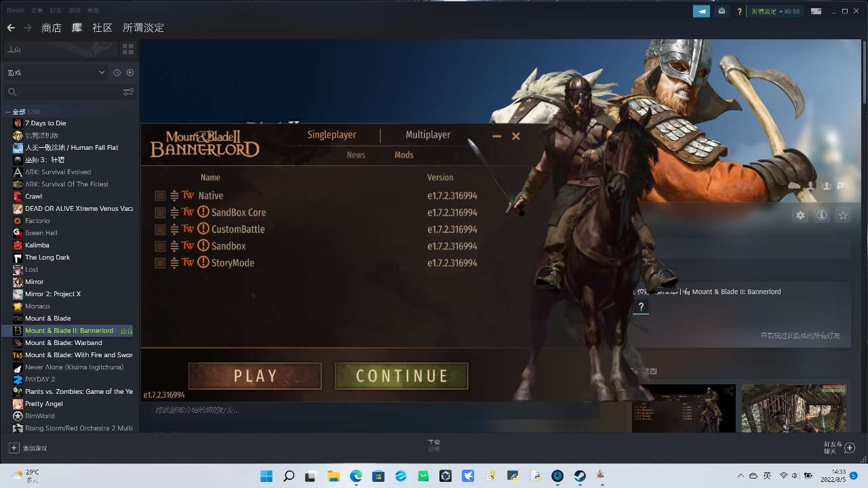Click warning icon beside StoryMode
The height and width of the screenshot is (488, 868).
(203, 262)
